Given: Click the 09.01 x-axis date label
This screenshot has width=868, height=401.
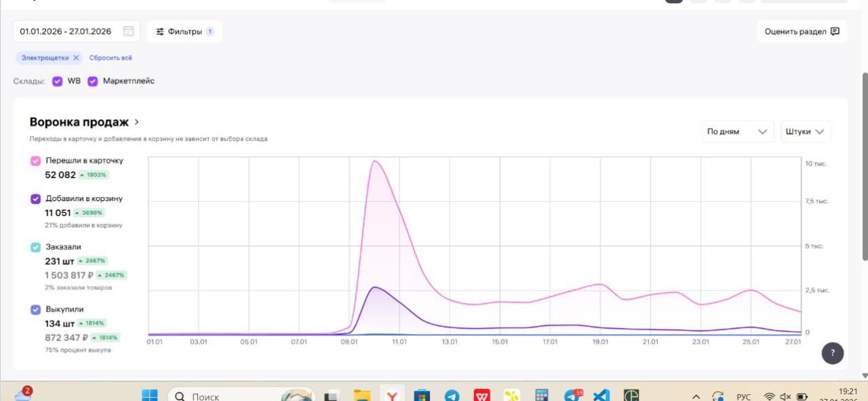Looking at the screenshot, I should click(x=349, y=342).
